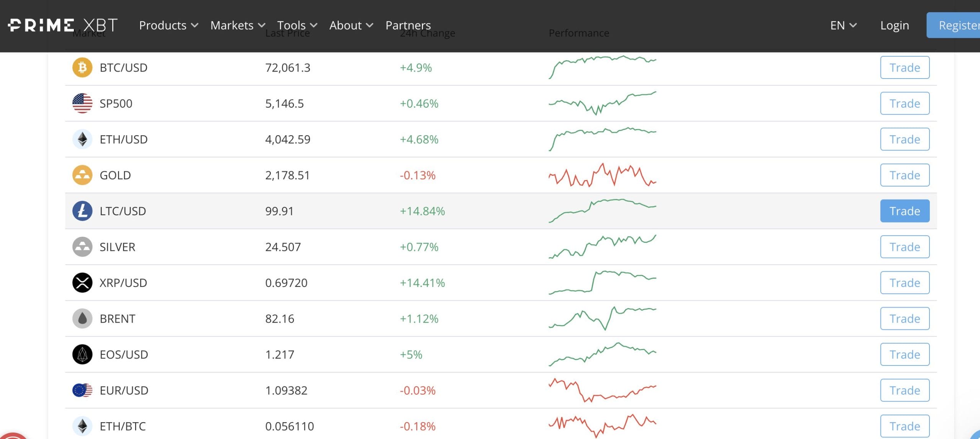Click the LTC/USD 24h change +14.84%
This screenshot has width=980, height=439.
click(x=422, y=211)
